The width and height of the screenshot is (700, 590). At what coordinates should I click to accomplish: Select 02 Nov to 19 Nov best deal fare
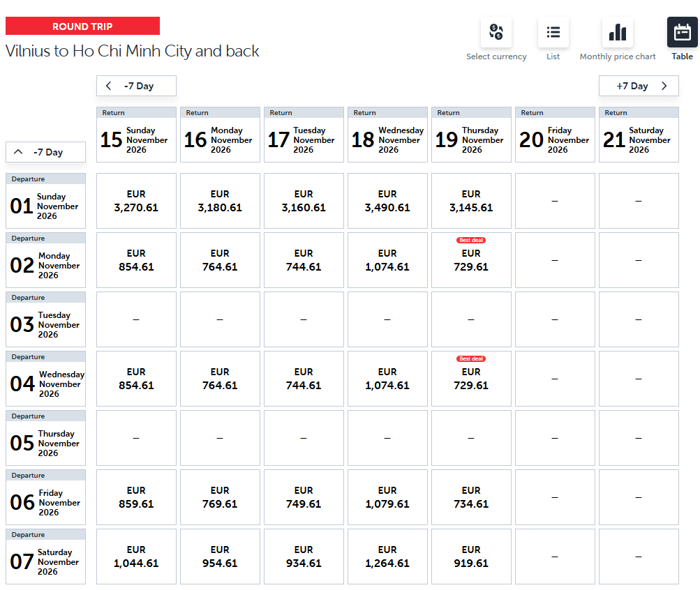tap(471, 260)
